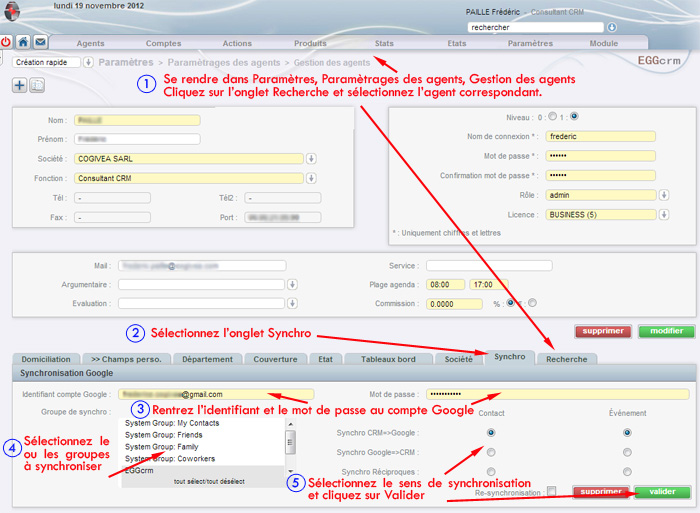Viewport: 700px width, 513px height.
Task: Select System Group: Friends
Action: (163, 435)
